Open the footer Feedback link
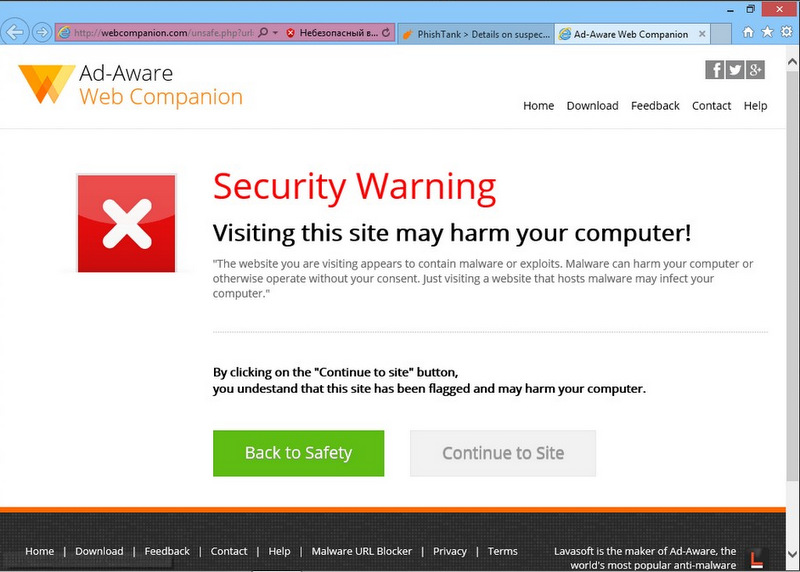Screen dimensions: 800x572 click(x=167, y=551)
